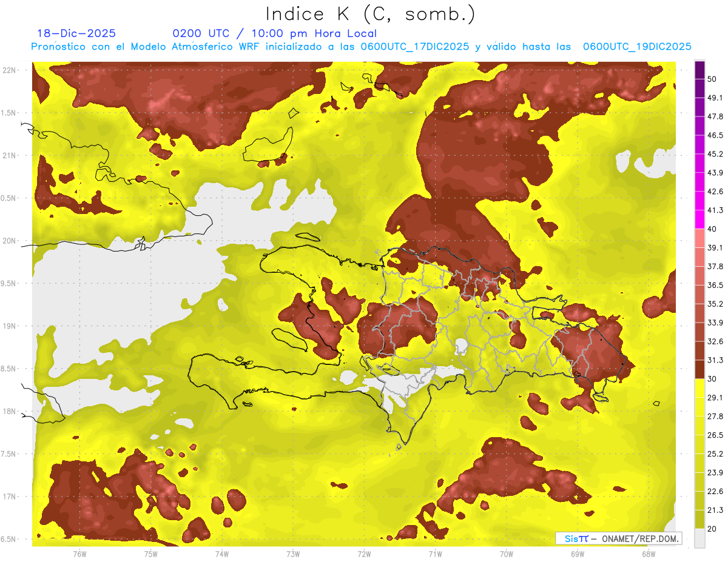Image resolution: width=728 pixels, height=562 pixels.
Task: Select the "Pronostico con el Modelo Atmosferico WRF" forecast line
Action: pos(362,47)
